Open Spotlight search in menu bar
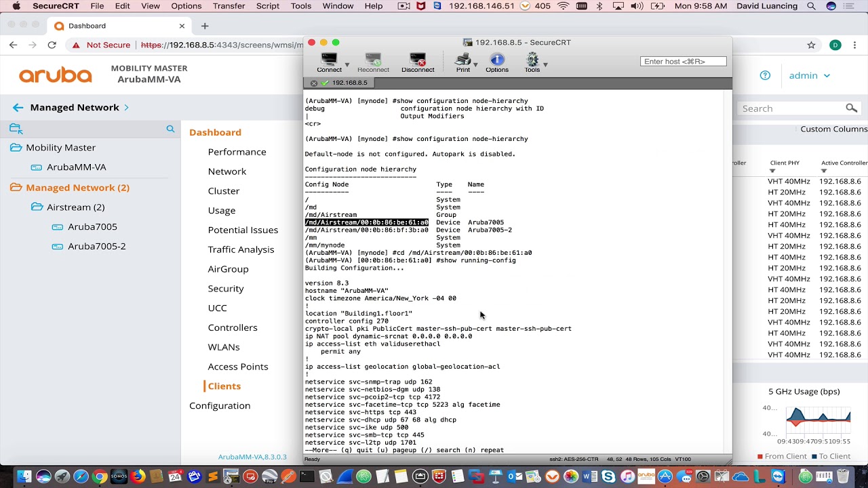 pos(811,6)
